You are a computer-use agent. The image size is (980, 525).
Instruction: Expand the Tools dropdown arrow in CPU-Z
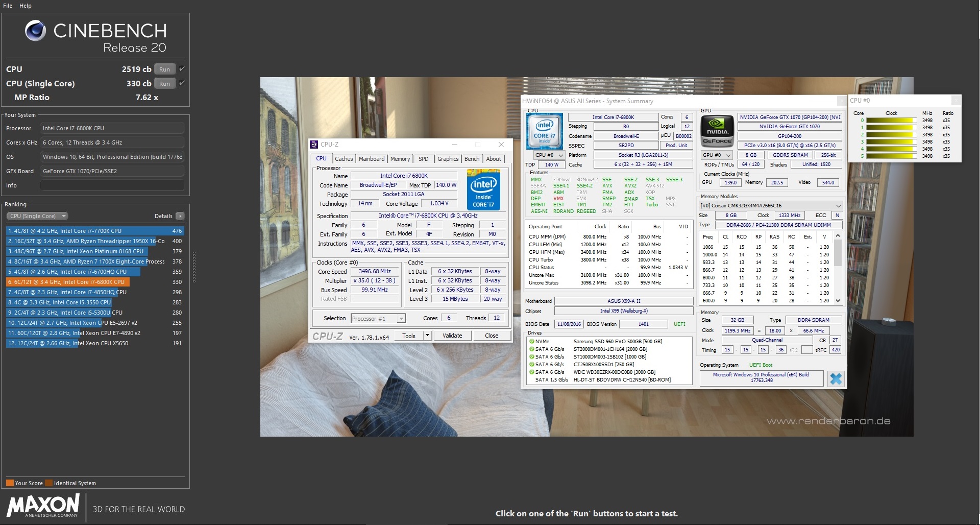[427, 336]
